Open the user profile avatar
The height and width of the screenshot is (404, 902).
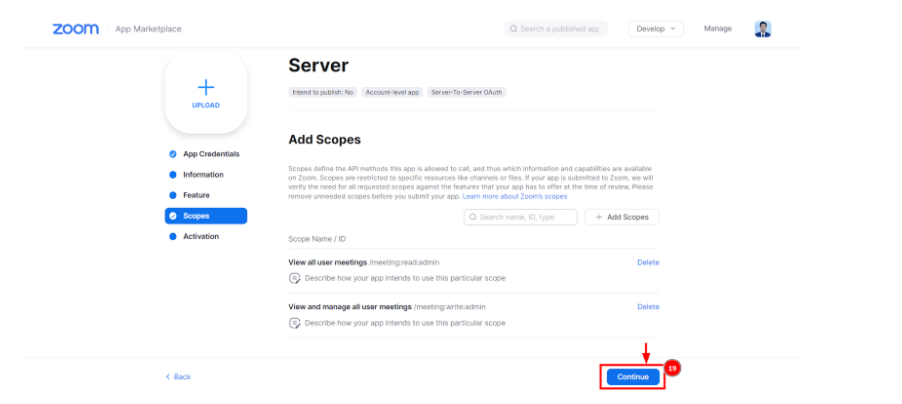[x=762, y=29]
